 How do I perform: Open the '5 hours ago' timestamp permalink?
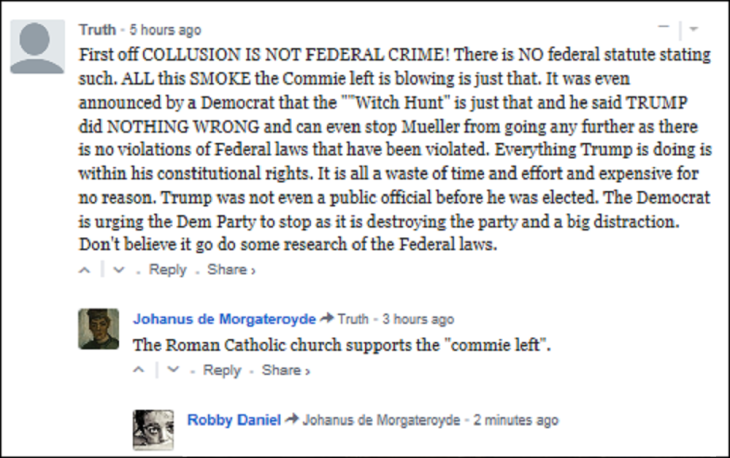coord(163,29)
